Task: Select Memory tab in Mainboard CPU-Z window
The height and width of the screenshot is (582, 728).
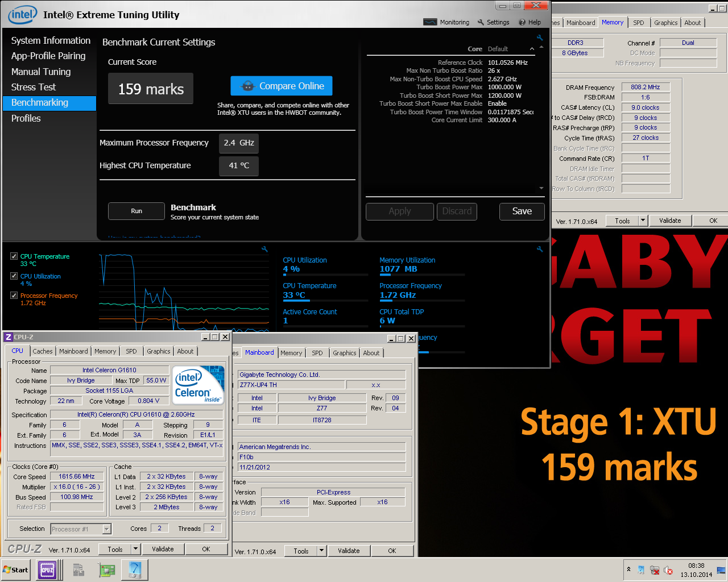Action: coord(291,353)
